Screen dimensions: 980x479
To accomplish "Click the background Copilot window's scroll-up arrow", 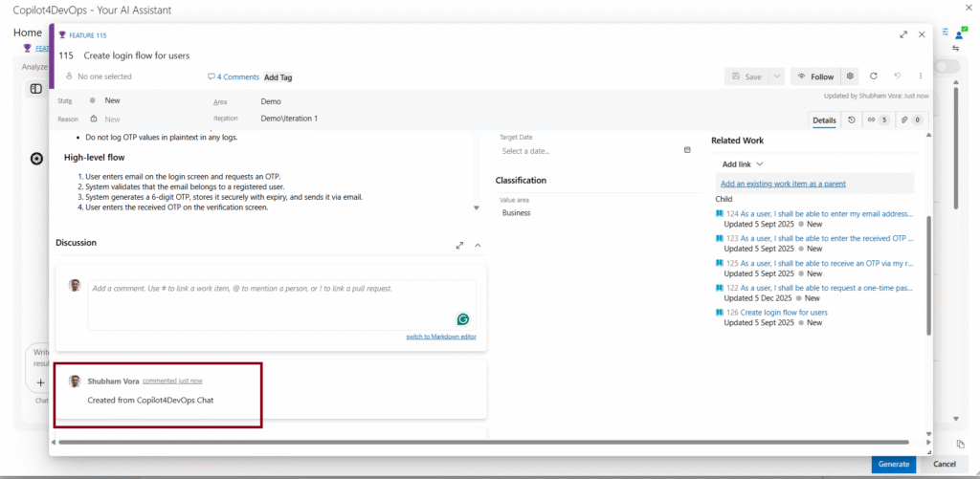I will [956, 82].
